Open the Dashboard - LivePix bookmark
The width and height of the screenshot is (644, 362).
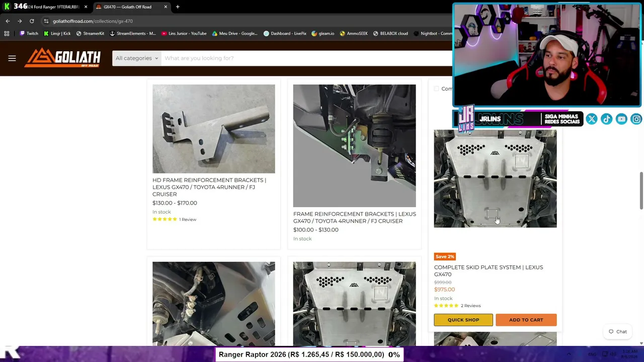coord(285,34)
